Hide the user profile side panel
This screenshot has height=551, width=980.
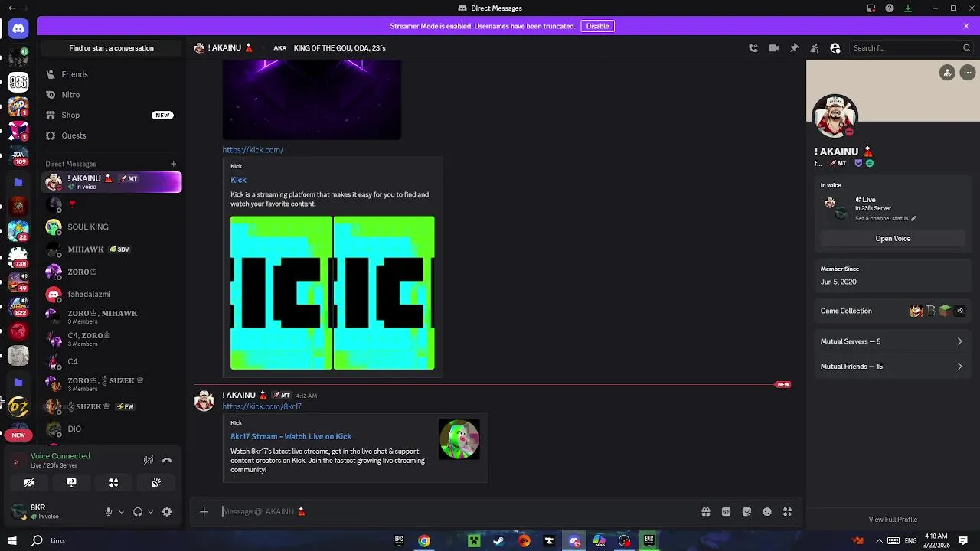[x=835, y=47]
